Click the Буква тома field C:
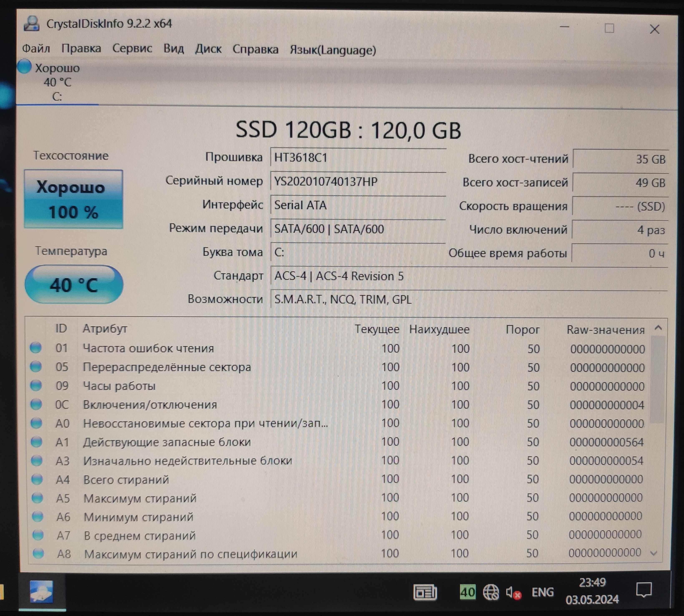Viewport: 684px width, 616px height. [358, 253]
